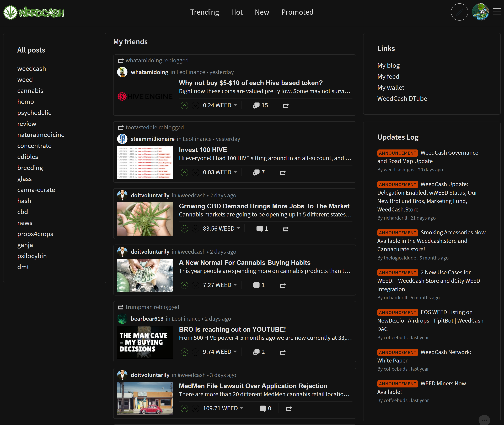Expand the 0.03 WEED payout dropdown
Viewport: 504px width, 425px height.
pyautogui.click(x=235, y=172)
